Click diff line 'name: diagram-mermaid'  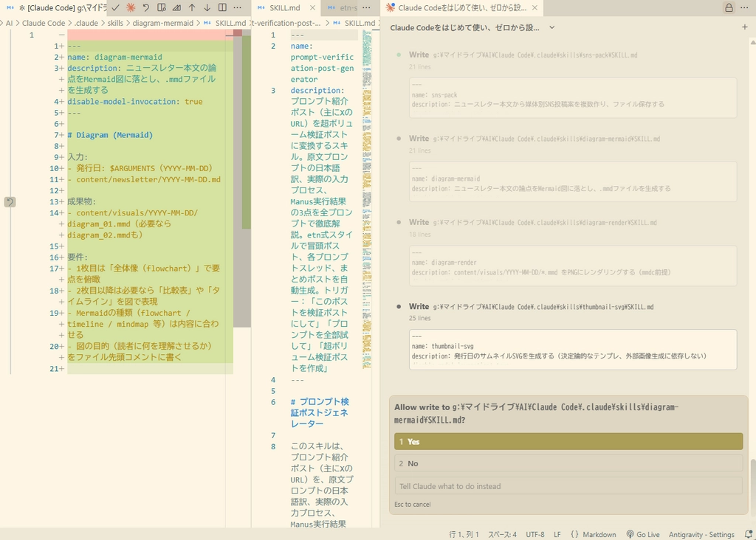coord(114,57)
